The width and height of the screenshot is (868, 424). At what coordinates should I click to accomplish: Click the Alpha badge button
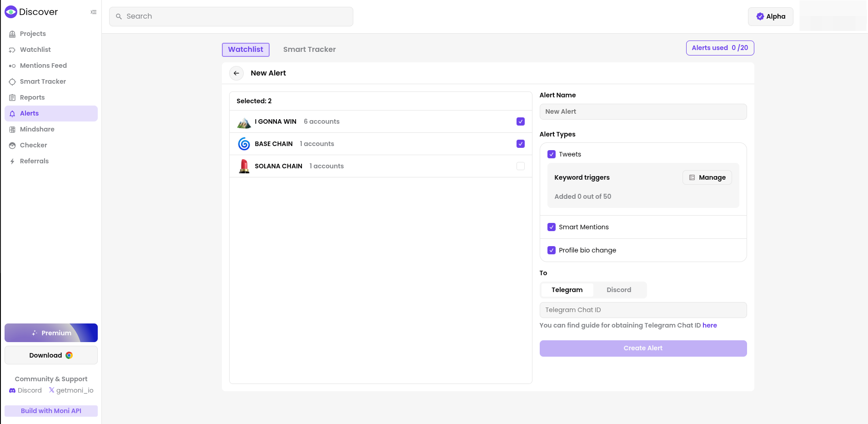pyautogui.click(x=770, y=16)
